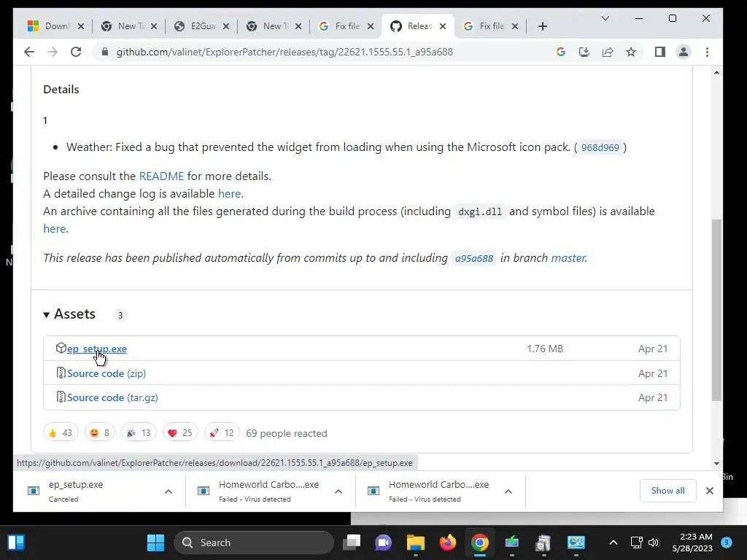Click the address bar URL
747x560 pixels.
pyautogui.click(x=285, y=52)
